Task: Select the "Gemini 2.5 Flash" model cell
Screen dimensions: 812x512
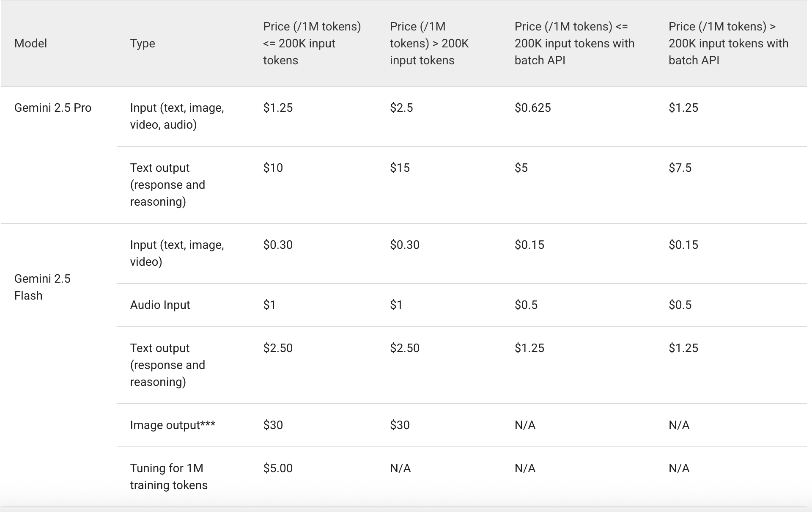Action: point(42,287)
